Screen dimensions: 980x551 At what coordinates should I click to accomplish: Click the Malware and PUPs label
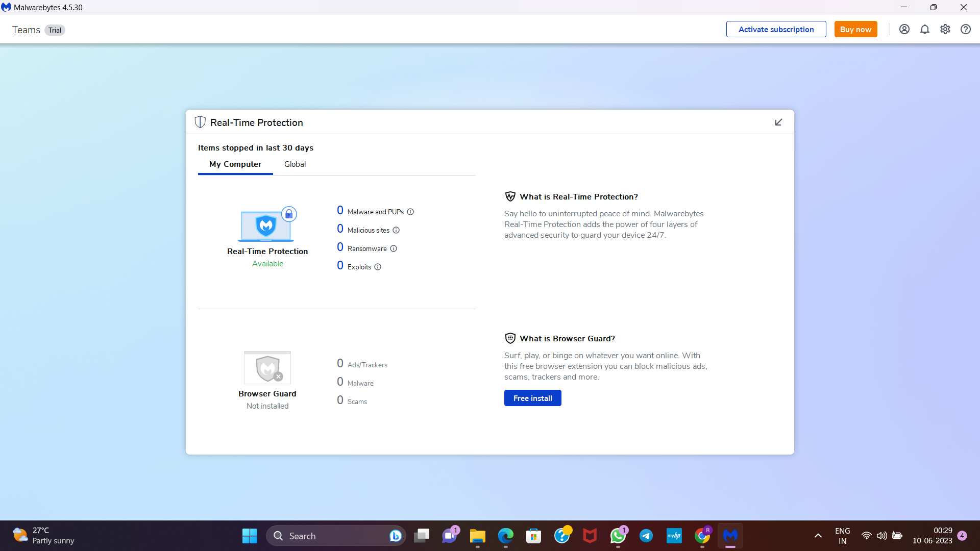click(376, 212)
